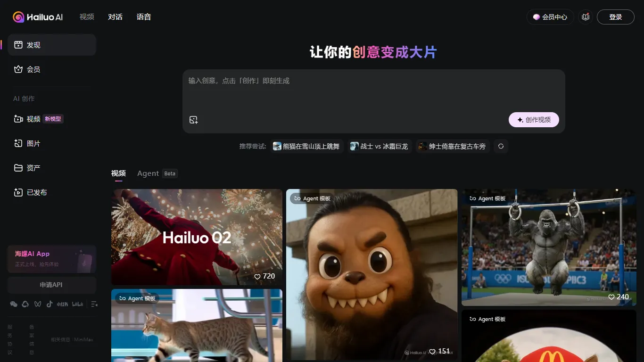This screenshot has width=644, height=362.
Task: Click the WeChat icon at sidebar bottom
Action: [14, 304]
